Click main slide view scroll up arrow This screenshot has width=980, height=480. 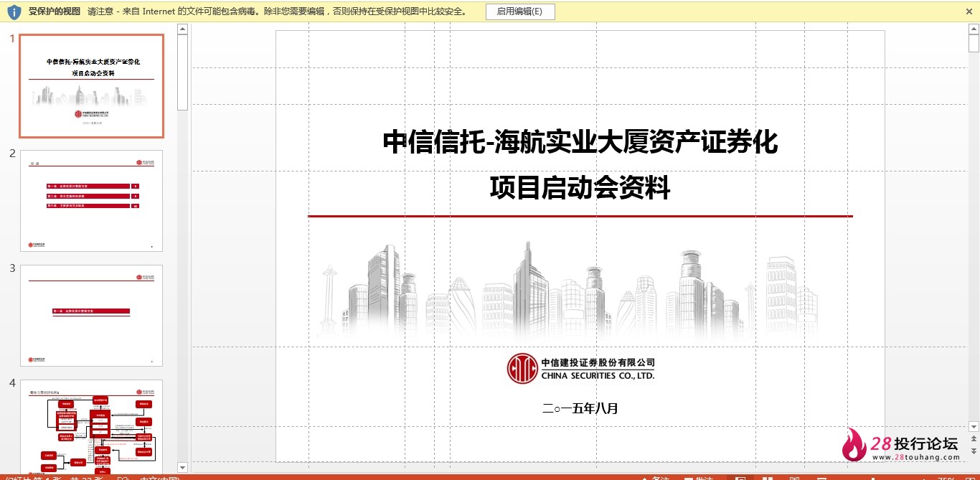974,29
